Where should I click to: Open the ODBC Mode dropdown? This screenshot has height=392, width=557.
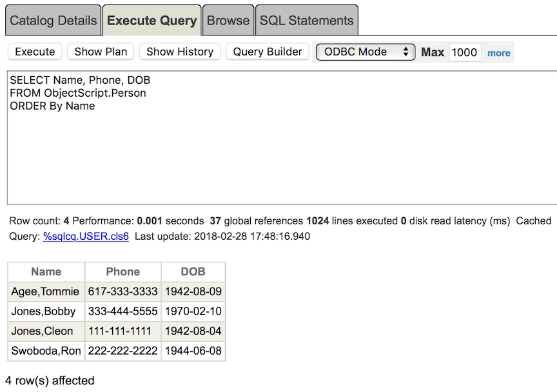(x=365, y=52)
